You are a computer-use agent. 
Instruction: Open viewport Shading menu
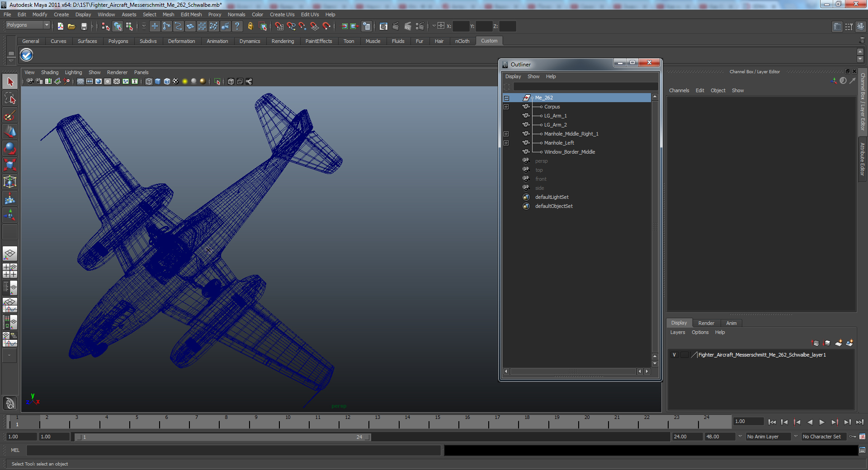tap(50, 72)
